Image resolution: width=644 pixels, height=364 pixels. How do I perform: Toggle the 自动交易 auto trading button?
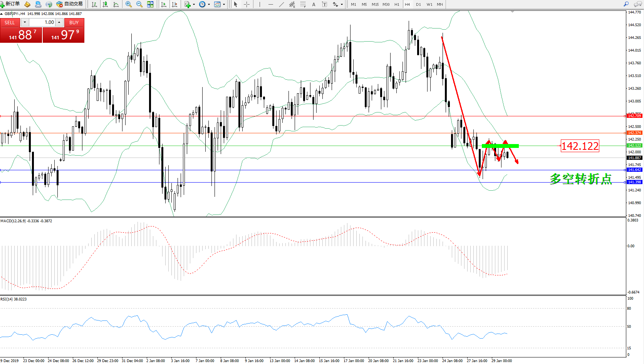pos(70,4)
